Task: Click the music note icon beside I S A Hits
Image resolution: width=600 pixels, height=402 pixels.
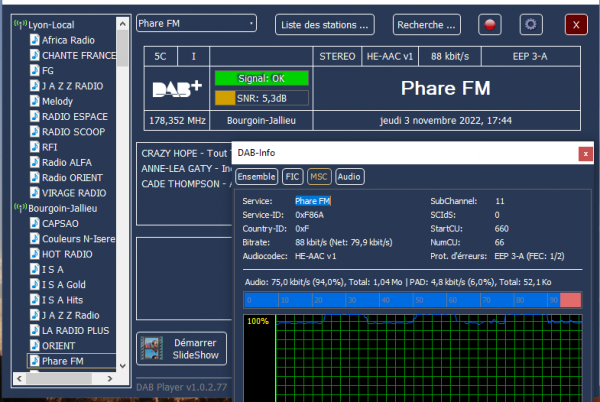Action: click(35, 300)
